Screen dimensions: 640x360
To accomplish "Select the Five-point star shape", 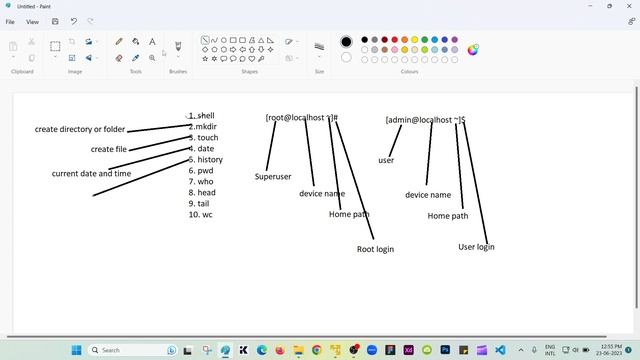I will coord(205,59).
